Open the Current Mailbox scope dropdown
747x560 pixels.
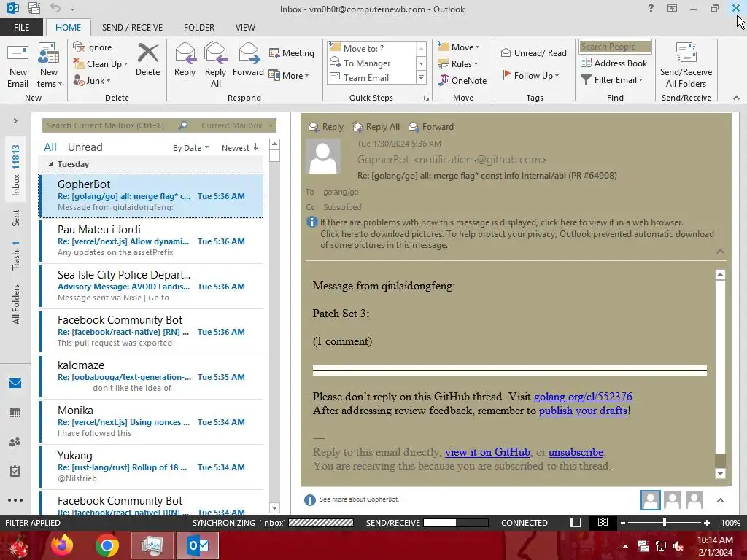[x=237, y=125]
